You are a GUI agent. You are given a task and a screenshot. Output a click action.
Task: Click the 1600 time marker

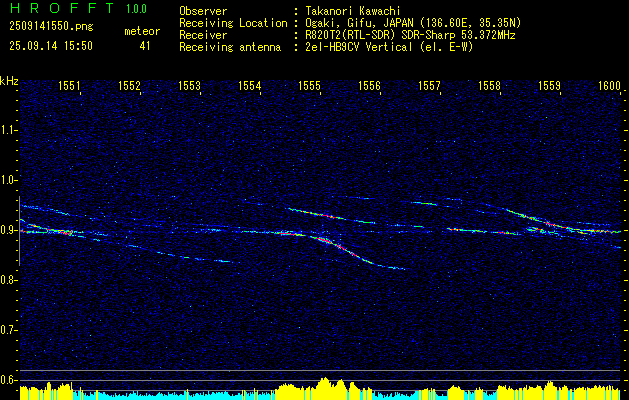click(x=609, y=85)
